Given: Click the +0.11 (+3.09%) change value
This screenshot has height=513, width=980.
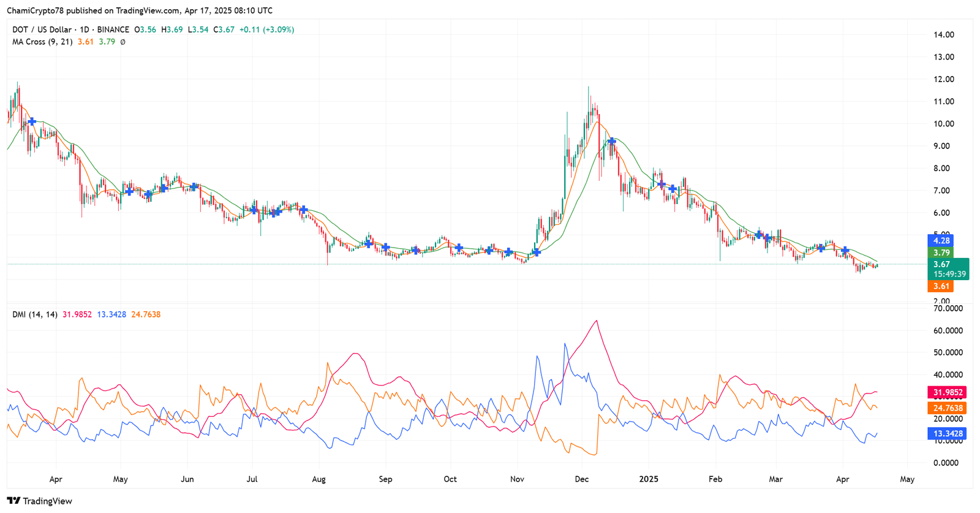Looking at the screenshot, I should pyautogui.click(x=266, y=29).
